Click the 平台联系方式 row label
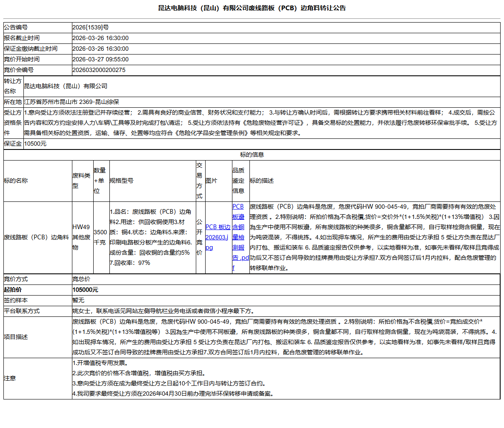Viewport: 504px width, 428px height. [x=21, y=311]
